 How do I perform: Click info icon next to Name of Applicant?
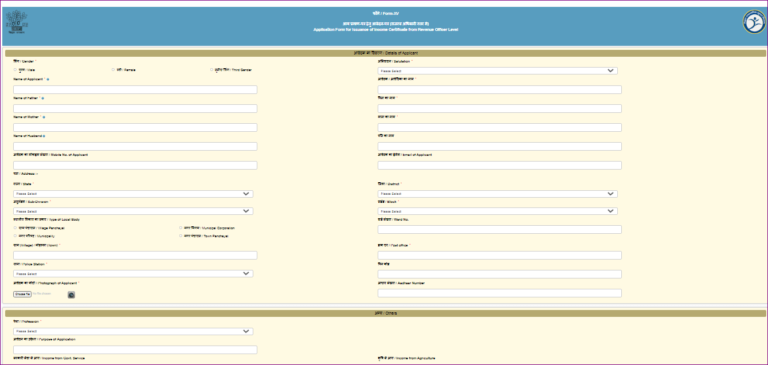point(48,79)
